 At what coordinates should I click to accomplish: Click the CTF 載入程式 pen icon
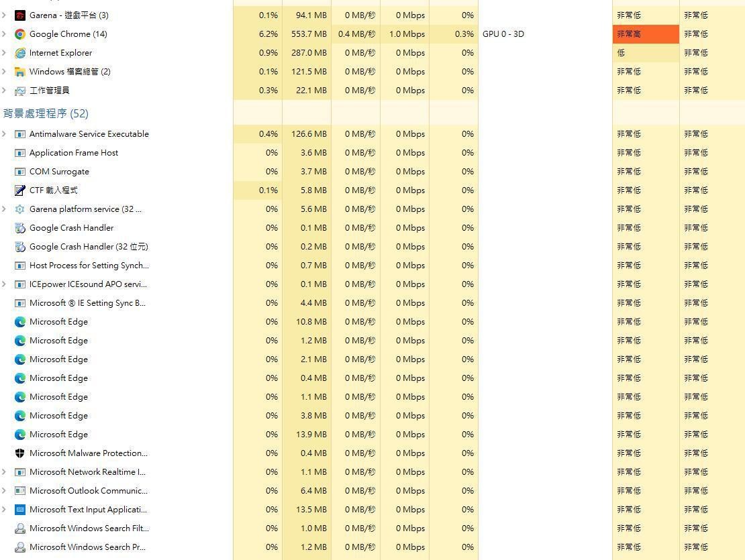[x=20, y=190]
